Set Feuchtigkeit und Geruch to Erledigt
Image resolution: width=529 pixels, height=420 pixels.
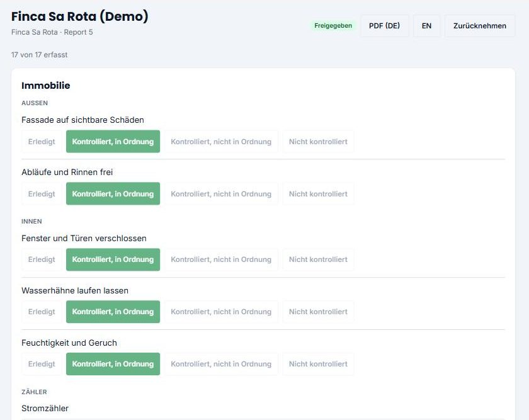(x=42, y=364)
